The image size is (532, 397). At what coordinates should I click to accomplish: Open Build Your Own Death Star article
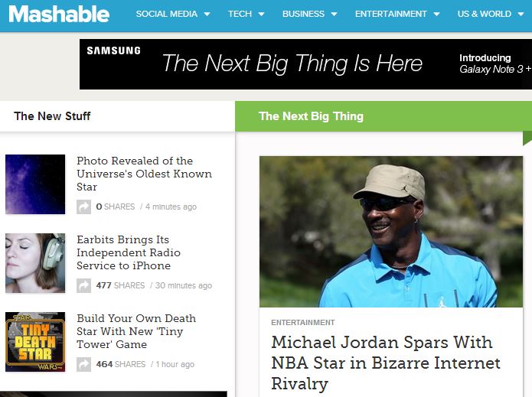click(x=136, y=331)
